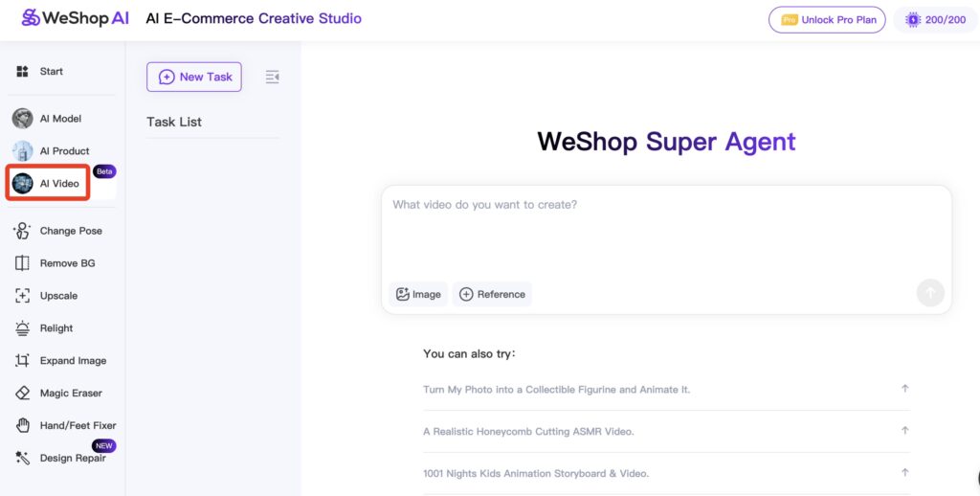The image size is (980, 496).
Task: Use arrow beside Honeycomb ASMR suggestion
Action: tap(904, 430)
